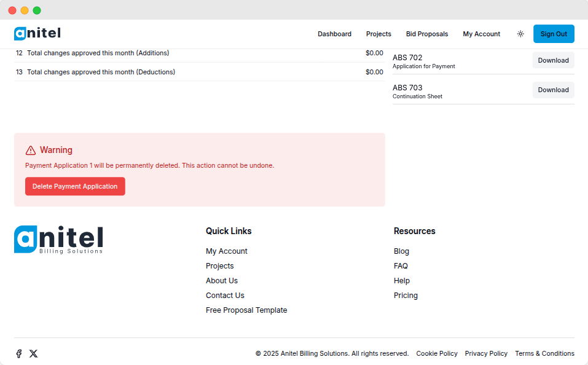This screenshot has height=365, width=588.
Task: Visit the Blog under Resources
Action: coord(401,251)
